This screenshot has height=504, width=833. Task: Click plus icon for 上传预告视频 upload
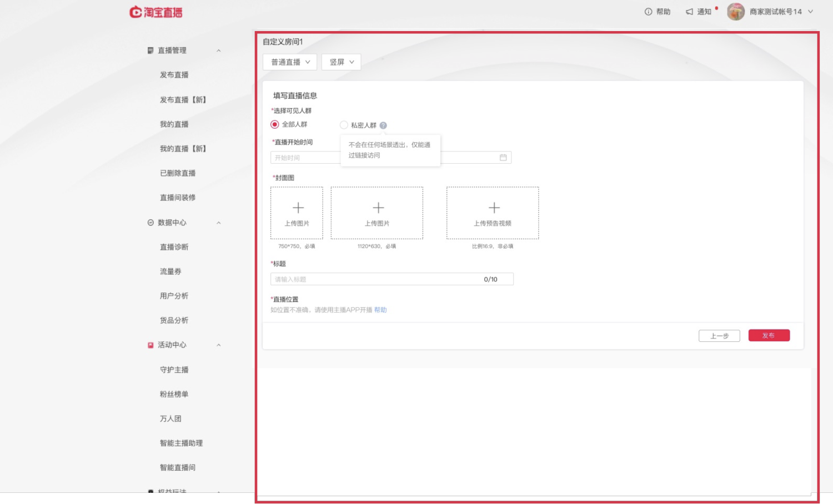point(494,208)
